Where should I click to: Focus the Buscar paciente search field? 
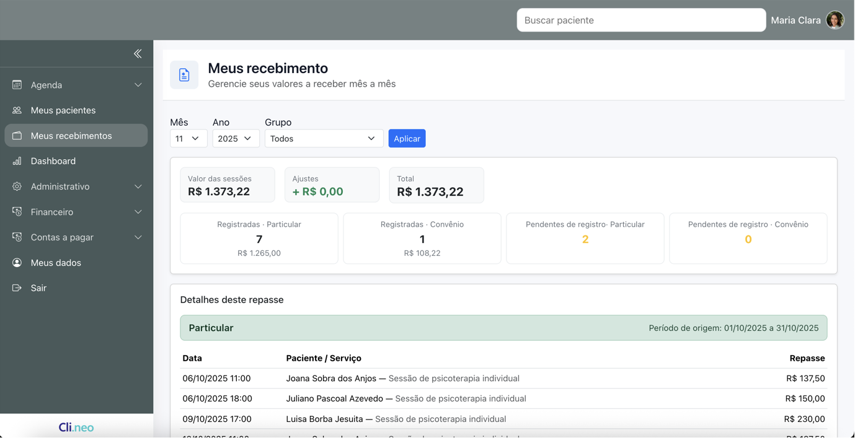click(641, 20)
